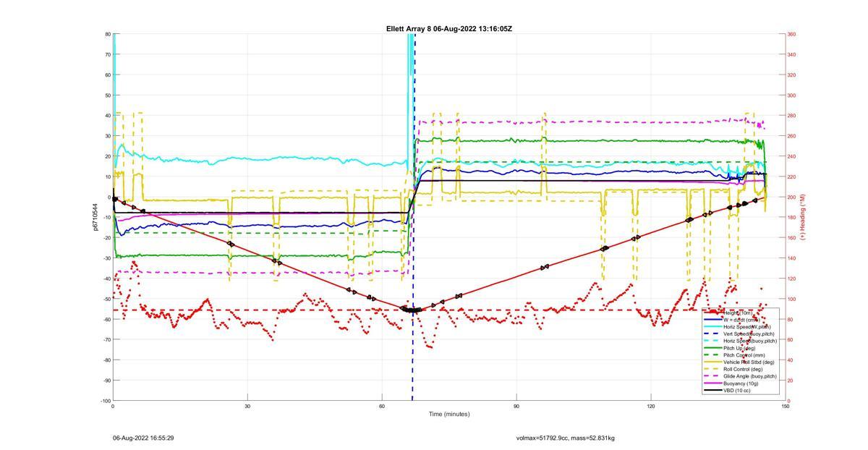
Task: Click the "W = dz/dt (cm/s)" legend label
Action: tap(742, 320)
